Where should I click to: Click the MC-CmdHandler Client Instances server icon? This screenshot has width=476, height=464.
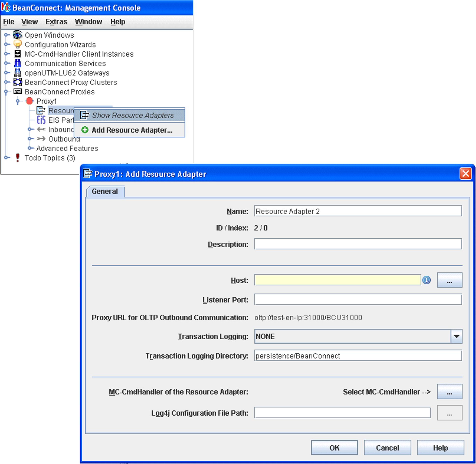[17, 54]
